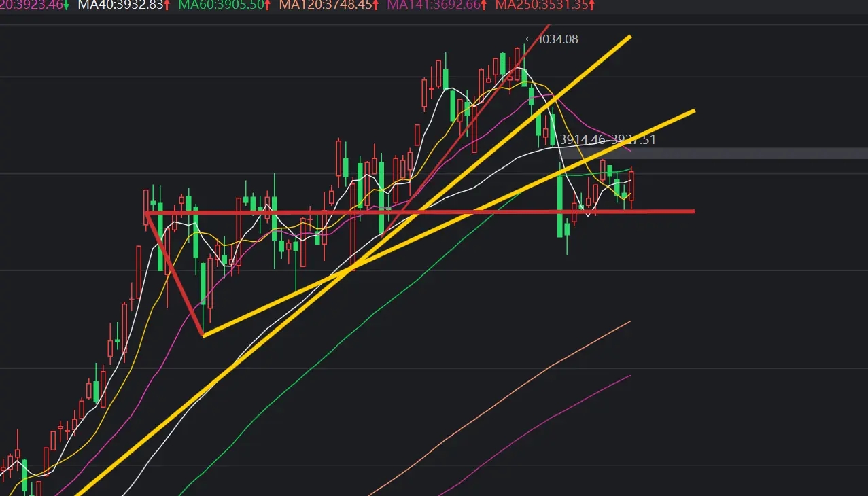The width and height of the screenshot is (868, 496).
Task: Select the gray price gap band
Action: pyautogui.click(x=712, y=154)
